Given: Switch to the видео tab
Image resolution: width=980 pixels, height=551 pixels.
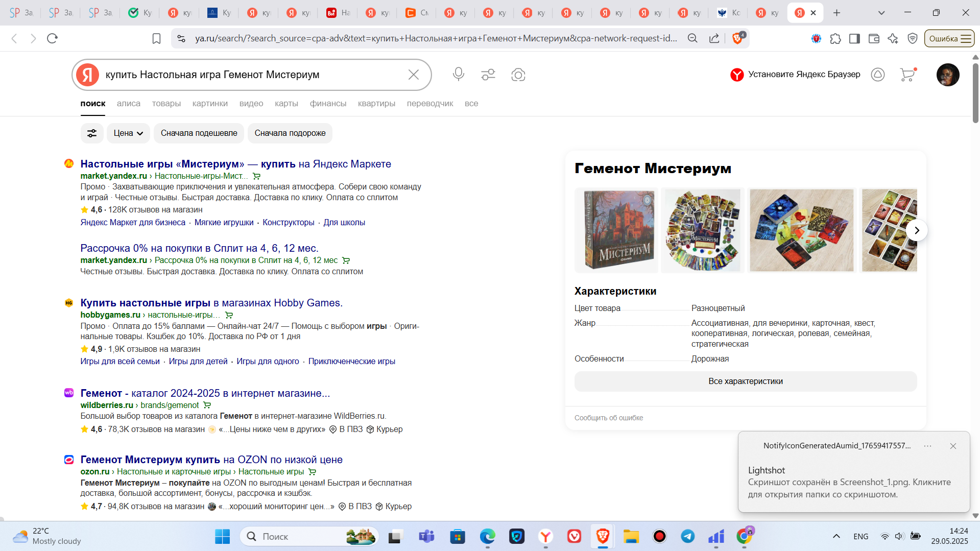Looking at the screenshot, I should 251,104.
